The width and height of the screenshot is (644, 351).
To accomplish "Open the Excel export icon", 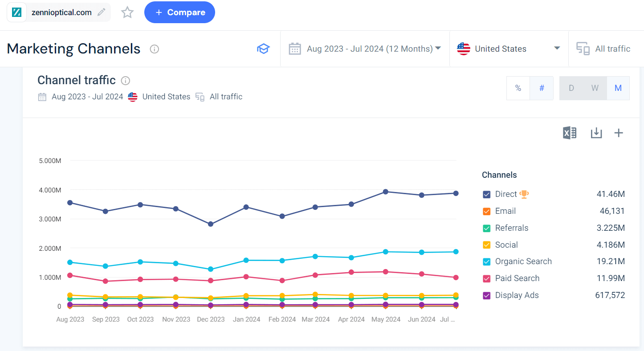I will click(x=569, y=132).
